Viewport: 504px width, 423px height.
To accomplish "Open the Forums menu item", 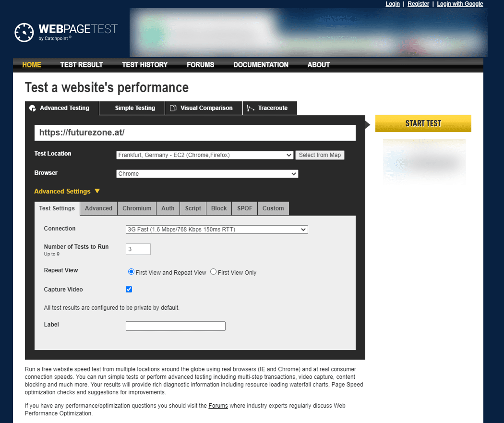I will coord(201,65).
